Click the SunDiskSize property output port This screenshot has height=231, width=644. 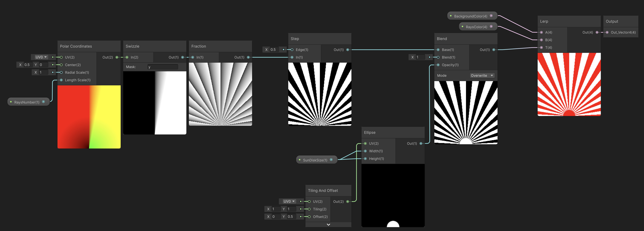click(331, 160)
